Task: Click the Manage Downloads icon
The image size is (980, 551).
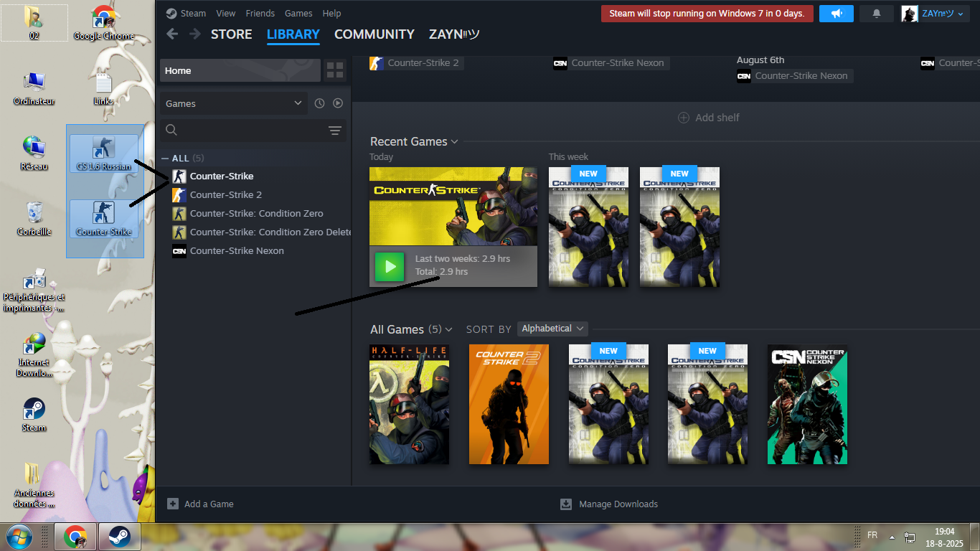Action: 566,504
